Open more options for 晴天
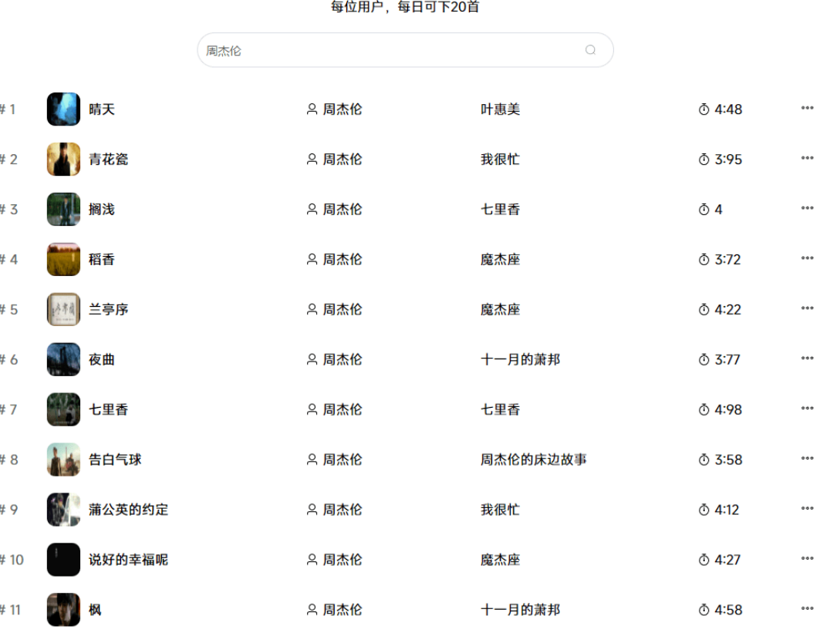Viewport: 840px width, 636px height. click(x=807, y=109)
